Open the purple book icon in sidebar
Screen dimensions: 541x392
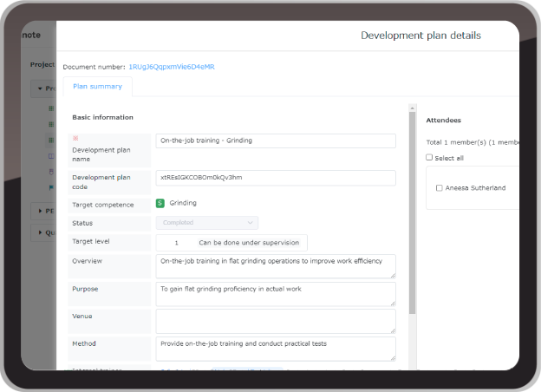tap(51, 156)
